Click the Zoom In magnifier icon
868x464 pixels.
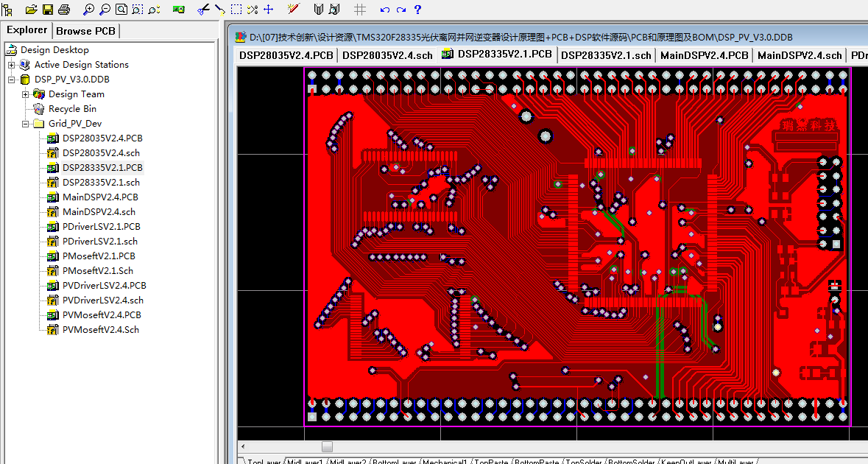[x=88, y=10]
